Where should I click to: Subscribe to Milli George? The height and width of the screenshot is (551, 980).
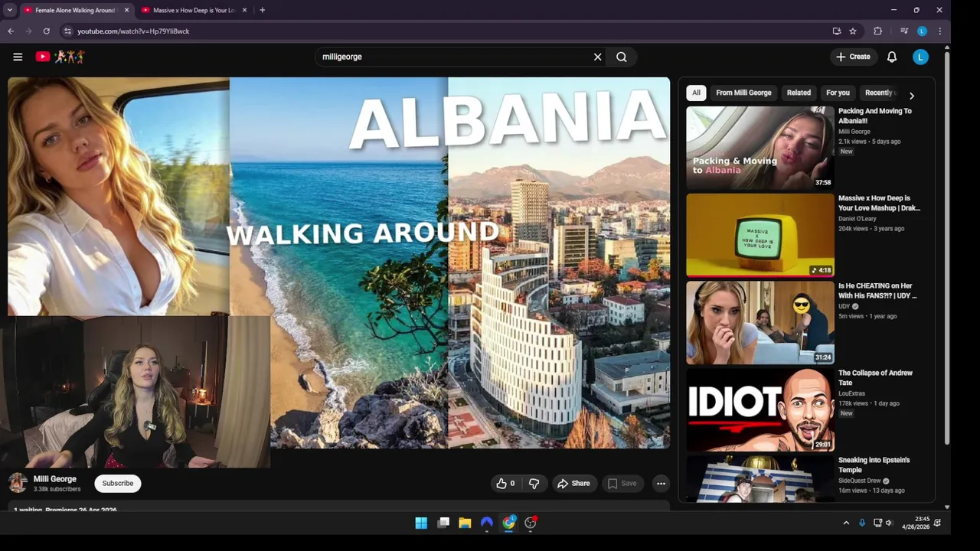point(118,484)
